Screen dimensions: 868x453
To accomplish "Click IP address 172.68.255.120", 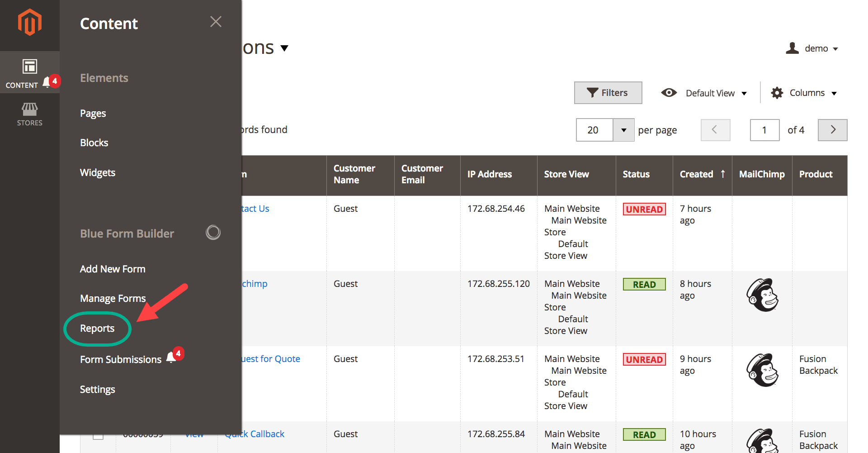I will coord(499,284).
